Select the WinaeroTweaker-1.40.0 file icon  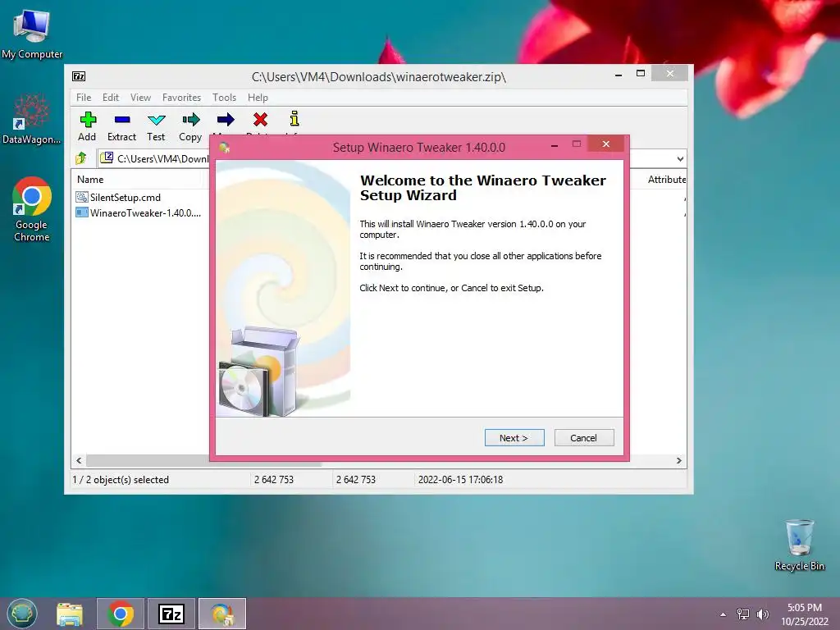click(82, 212)
